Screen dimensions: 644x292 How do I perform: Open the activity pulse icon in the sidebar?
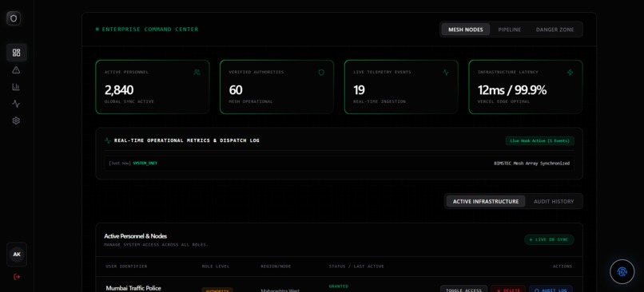[x=16, y=104]
